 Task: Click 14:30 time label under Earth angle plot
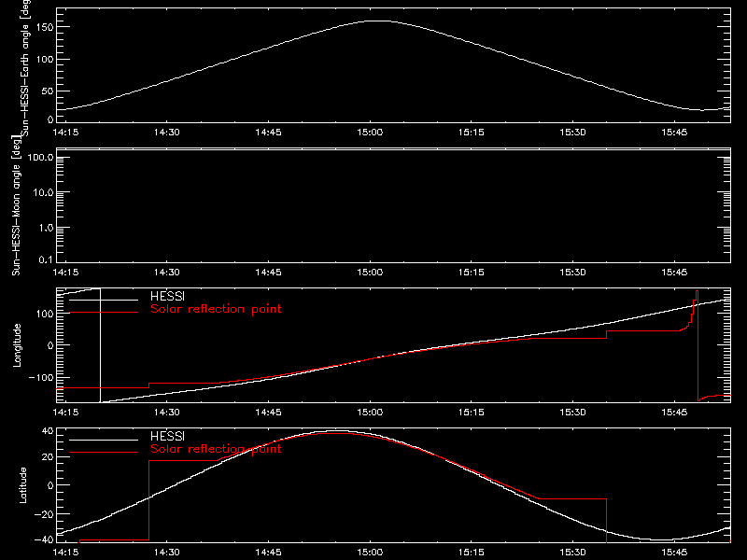[x=167, y=133]
